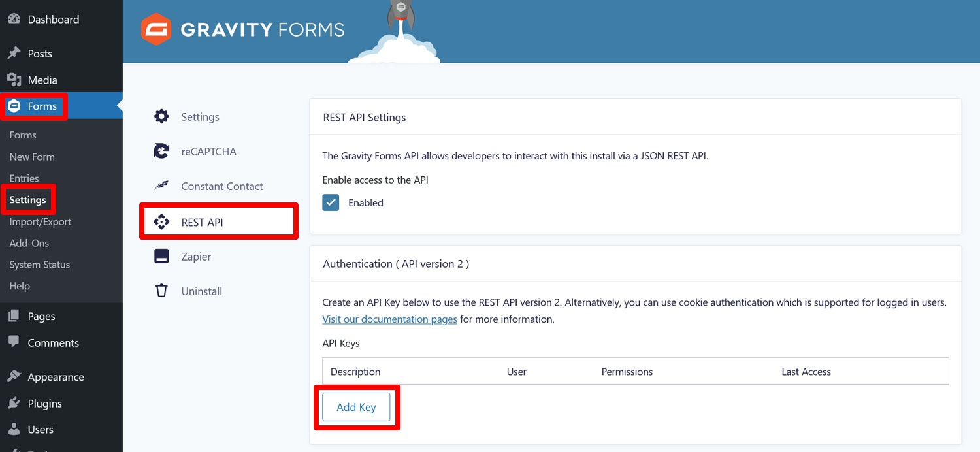Open Import/Export submenu item
Viewport: 980px width, 452px height.
click(x=41, y=222)
